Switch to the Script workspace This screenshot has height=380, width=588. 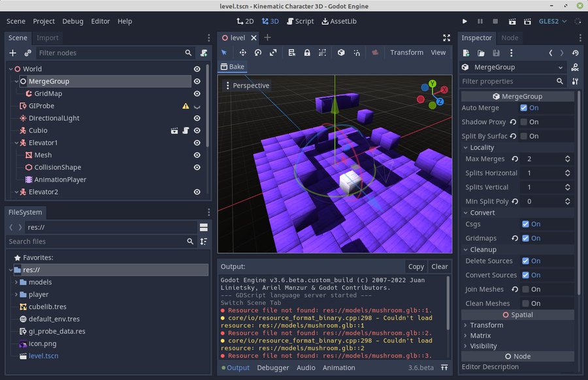300,22
